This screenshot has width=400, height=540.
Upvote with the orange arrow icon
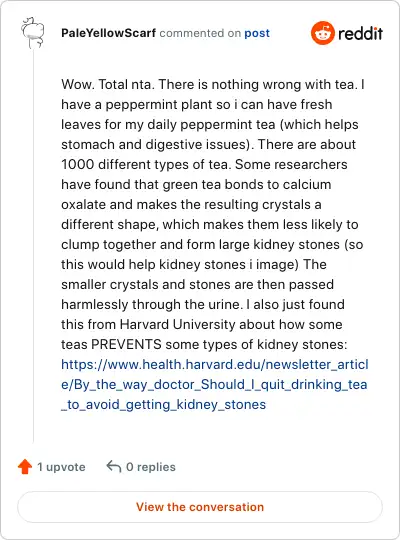[x=25, y=467]
